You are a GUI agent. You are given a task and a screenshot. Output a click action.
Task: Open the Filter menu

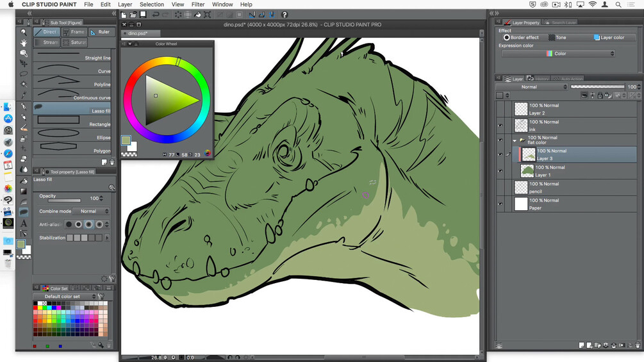tap(198, 4)
